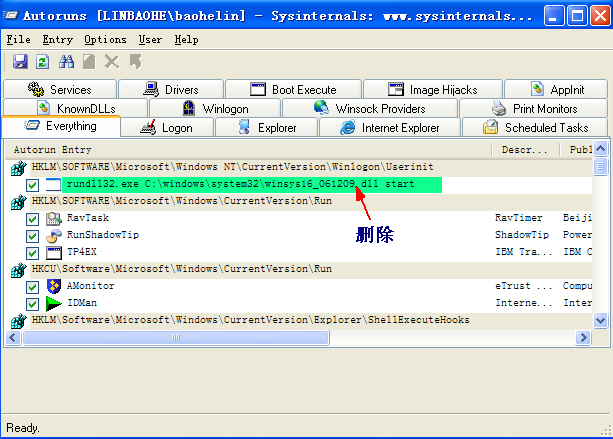Click vertical scrollbar down arrow
Screen dimensions: 613x439
pyautogui.click(x=600, y=321)
